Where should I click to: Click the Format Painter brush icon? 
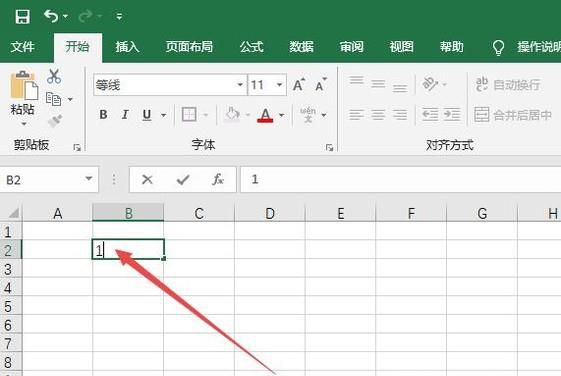(55, 121)
